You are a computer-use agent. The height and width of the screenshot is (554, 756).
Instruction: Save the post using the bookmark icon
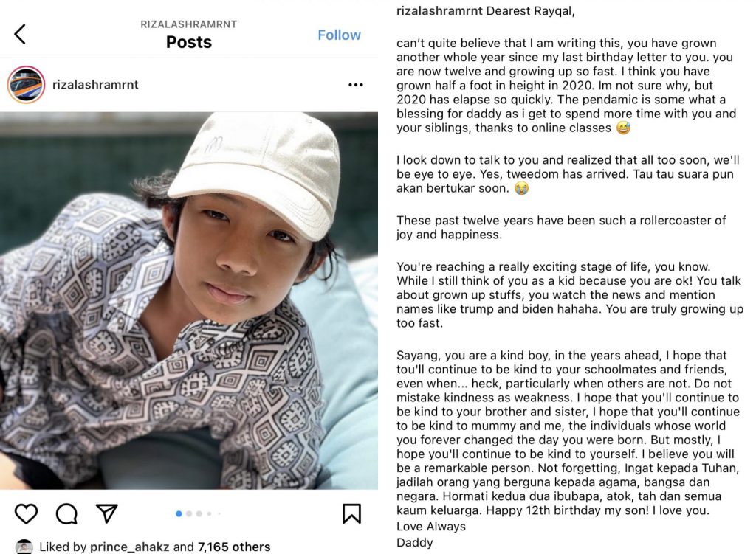click(351, 513)
